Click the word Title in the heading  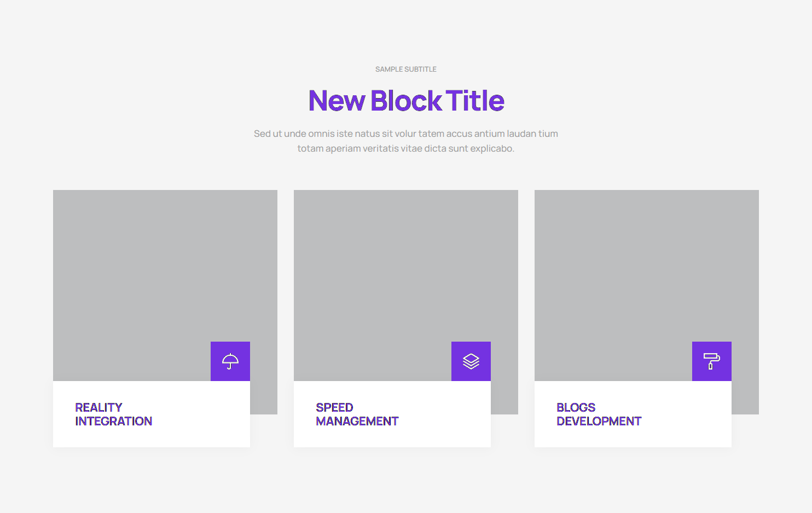pyautogui.click(x=475, y=101)
